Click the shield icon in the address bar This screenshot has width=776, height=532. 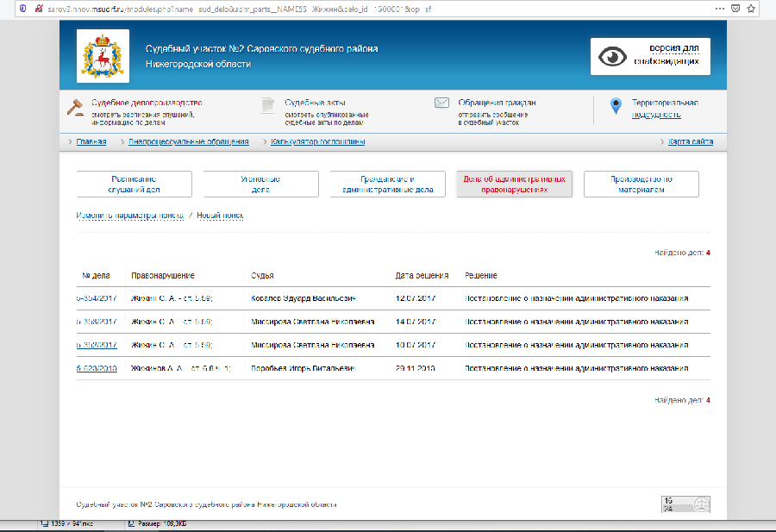(9, 7)
